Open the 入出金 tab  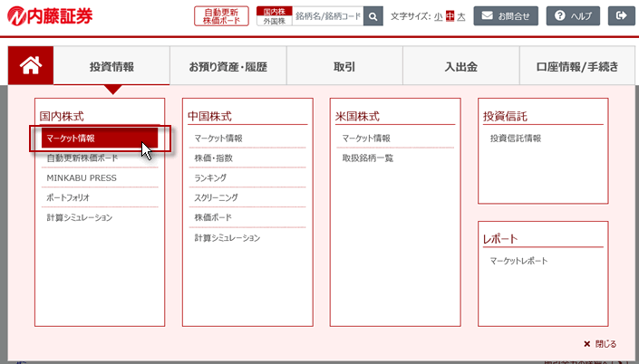tap(460, 66)
